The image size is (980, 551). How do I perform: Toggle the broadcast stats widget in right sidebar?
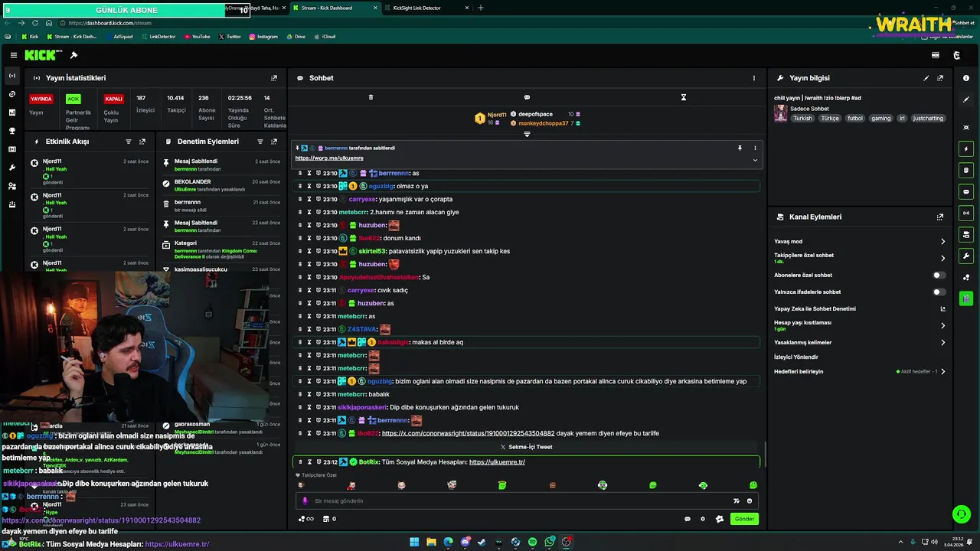[x=966, y=213]
